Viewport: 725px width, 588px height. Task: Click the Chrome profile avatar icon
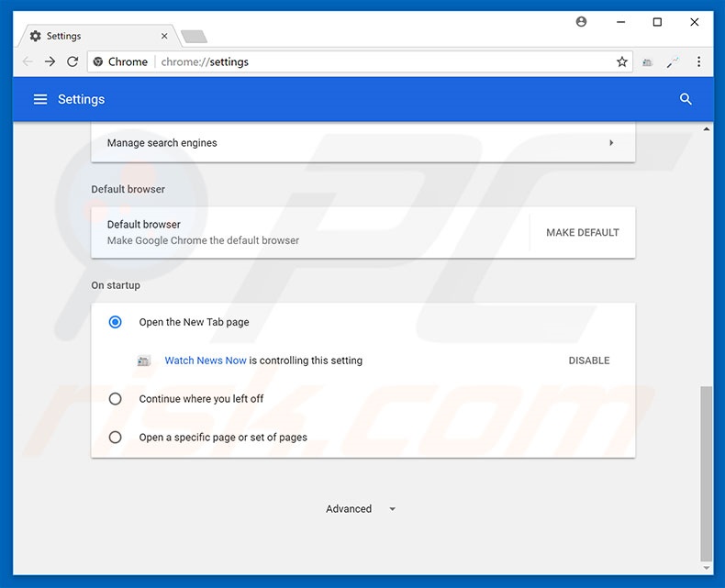click(x=581, y=22)
